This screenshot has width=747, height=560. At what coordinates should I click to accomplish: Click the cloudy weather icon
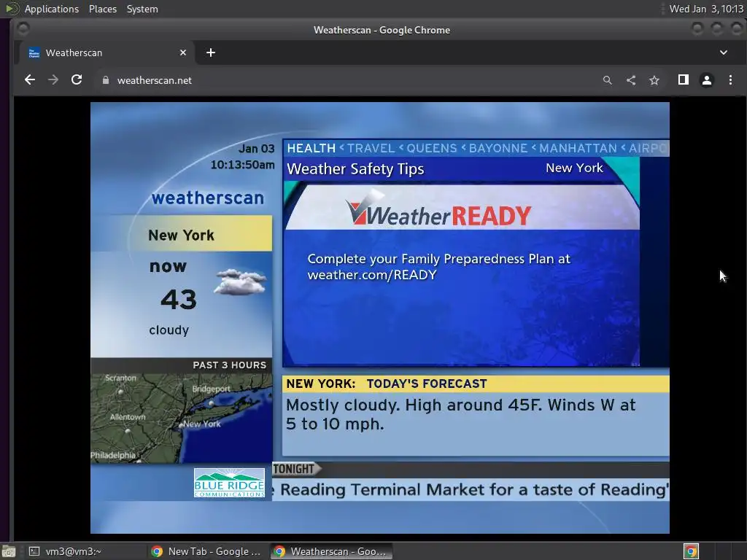[240, 282]
